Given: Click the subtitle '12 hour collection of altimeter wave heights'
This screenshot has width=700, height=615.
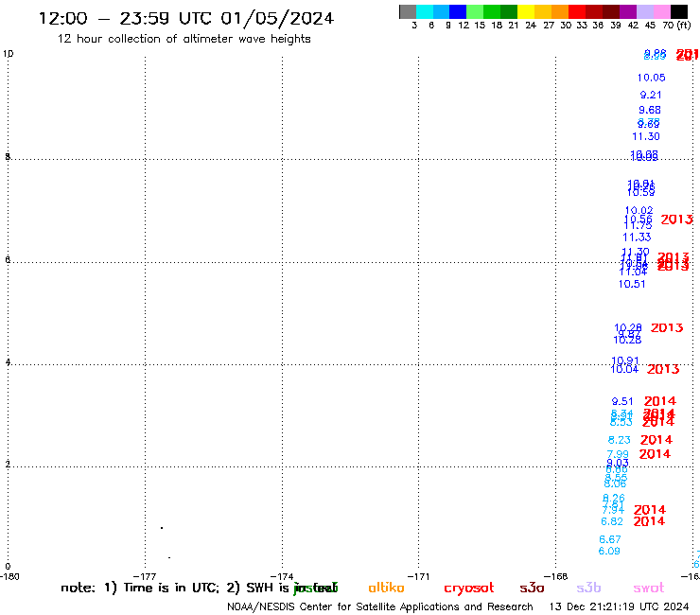Looking at the screenshot, I should [184, 39].
